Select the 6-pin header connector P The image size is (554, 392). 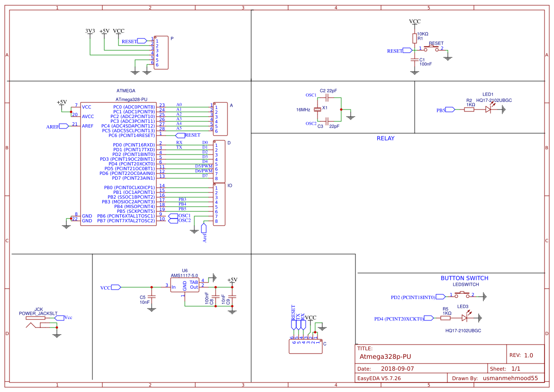click(x=161, y=52)
